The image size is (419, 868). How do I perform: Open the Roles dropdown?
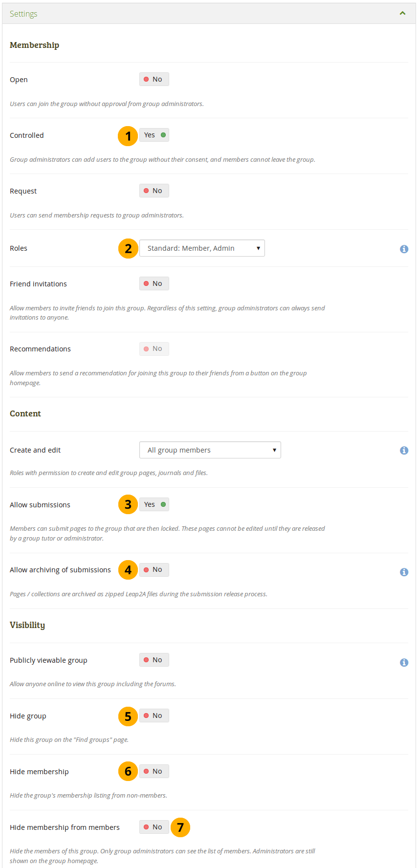(202, 248)
